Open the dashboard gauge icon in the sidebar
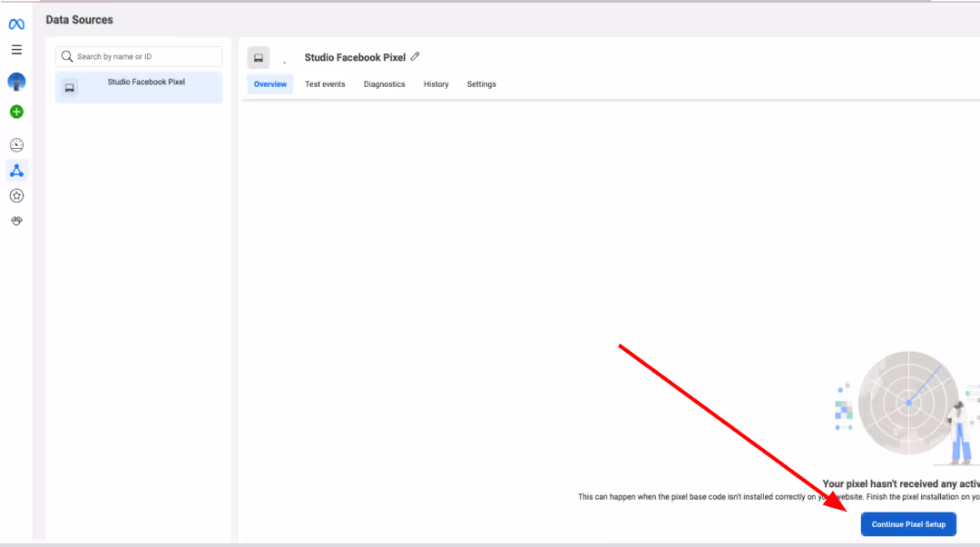 16,145
